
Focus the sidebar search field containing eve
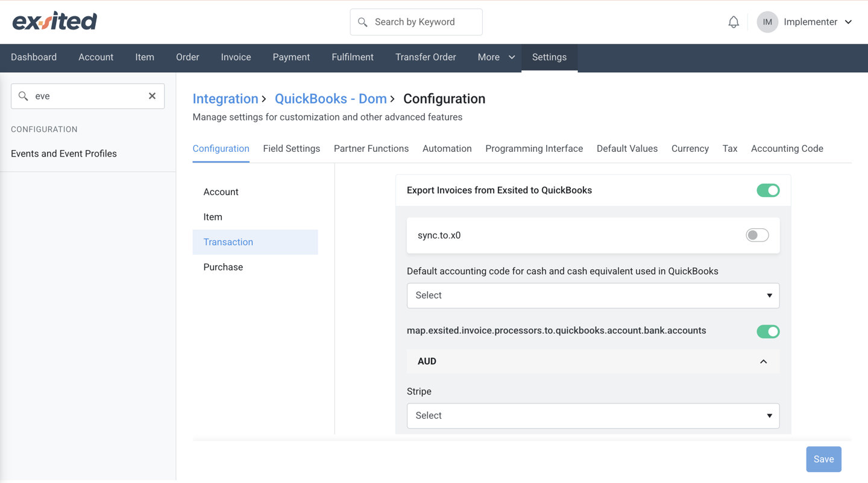[87, 96]
